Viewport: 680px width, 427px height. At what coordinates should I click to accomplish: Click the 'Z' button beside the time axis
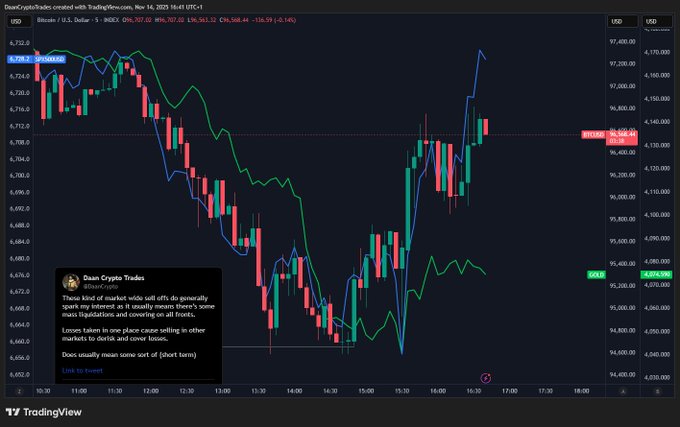pos(19,391)
